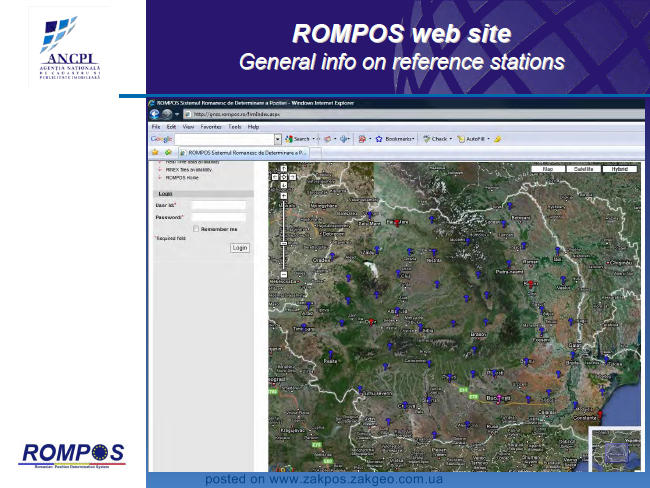Open the ROMPOS Home link

pos(182,177)
